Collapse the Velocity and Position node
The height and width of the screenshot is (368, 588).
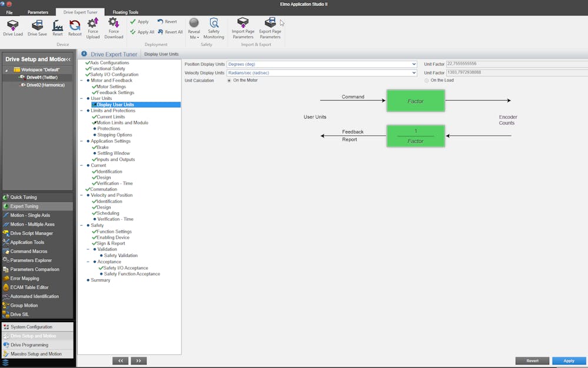click(x=82, y=195)
